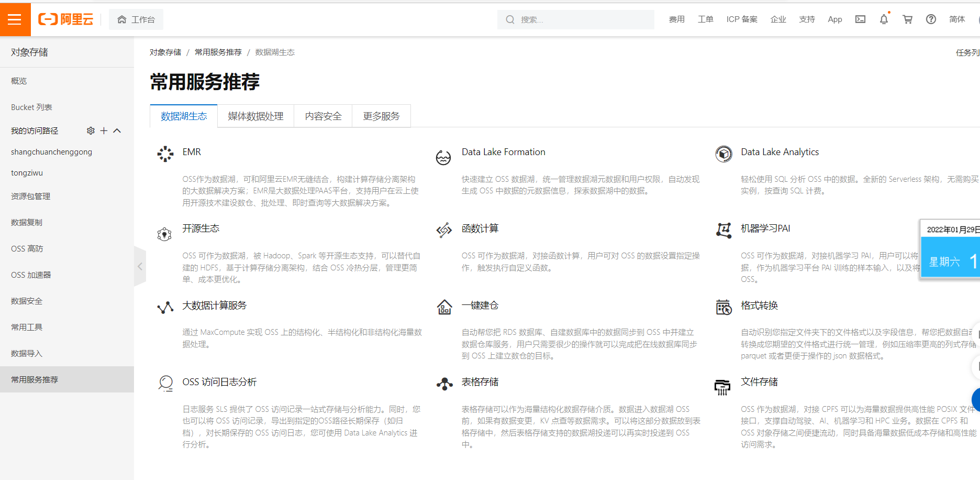Open the Data Lake Formation title
This screenshot has height=480, width=980.
coord(503,152)
